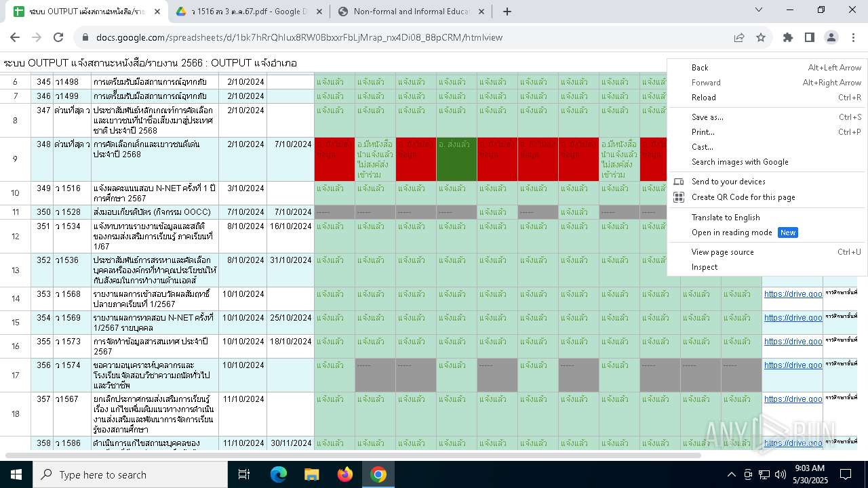Open Task View on the taskbar
The image size is (868, 488).
click(x=244, y=474)
